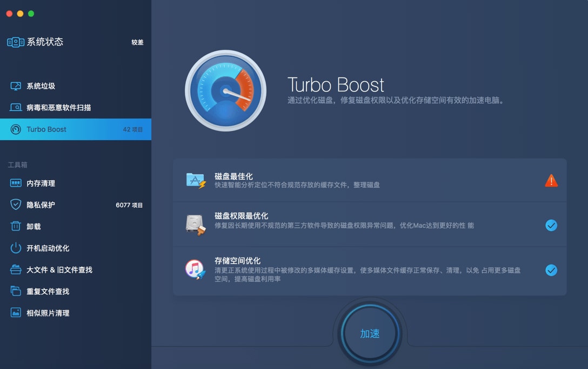Click the 磁盘最佳化 folder lightning icon
Viewport: 588px width, 369px height.
coord(196,181)
